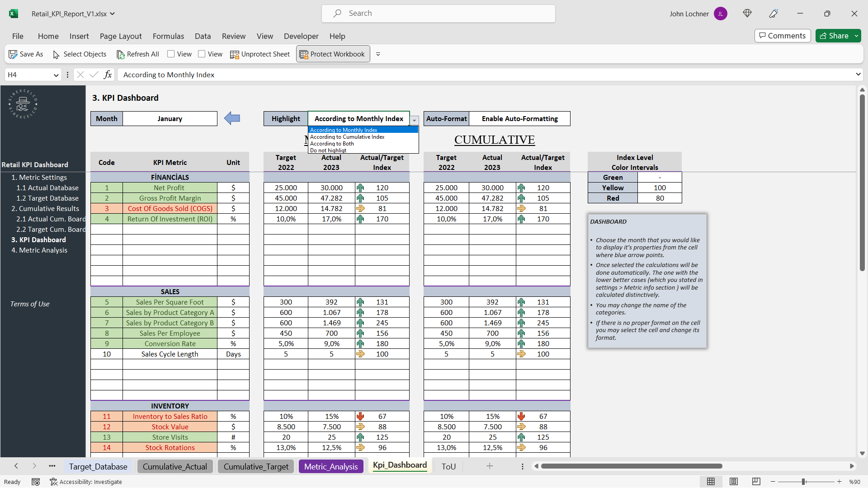This screenshot has width=868, height=488.
Task: Open the Formulas ribbon tab
Action: [x=168, y=36]
